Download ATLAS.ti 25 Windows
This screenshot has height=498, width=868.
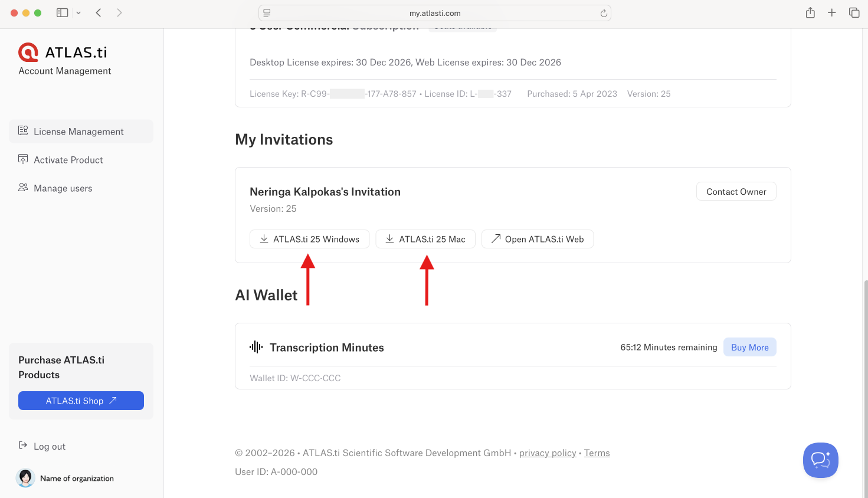pyautogui.click(x=309, y=239)
